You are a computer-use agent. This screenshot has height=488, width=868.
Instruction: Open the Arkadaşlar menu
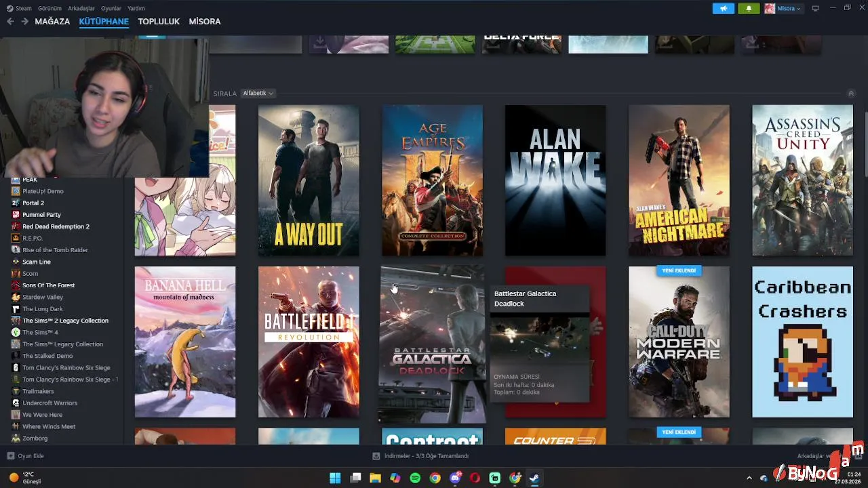click(x=81, y=8)
